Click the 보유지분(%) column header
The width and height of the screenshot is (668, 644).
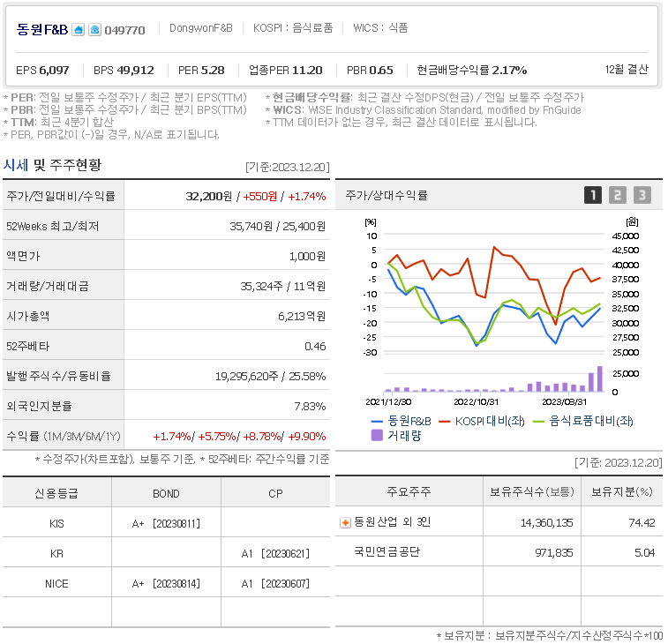(622, 492)
